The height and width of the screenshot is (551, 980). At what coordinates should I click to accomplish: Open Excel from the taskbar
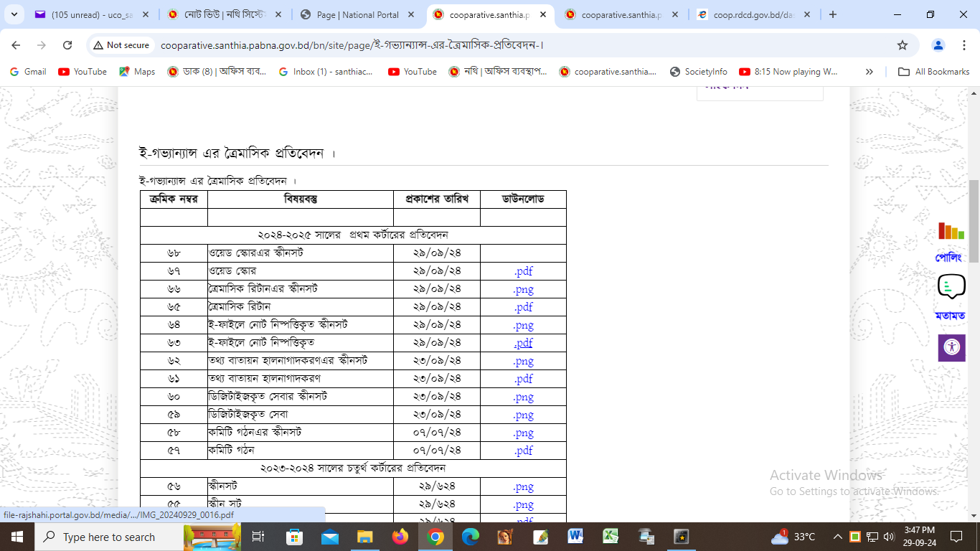(611, 537)
